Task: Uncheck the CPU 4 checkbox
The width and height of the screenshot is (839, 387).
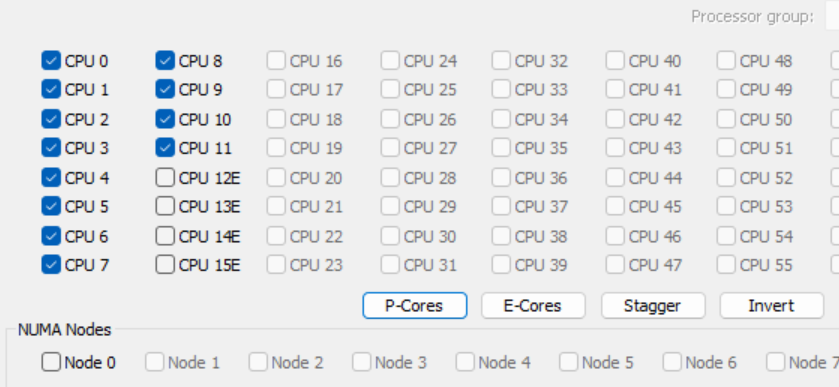Action: 51,177
